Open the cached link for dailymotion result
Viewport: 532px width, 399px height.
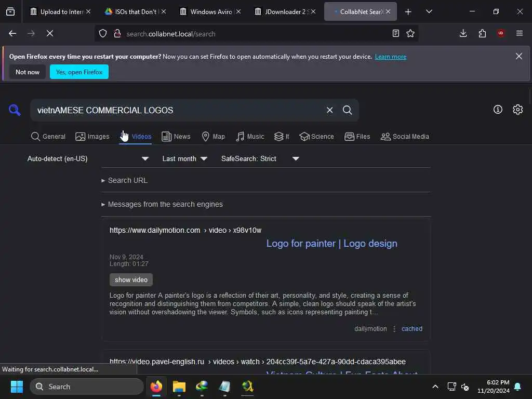point(412,329)
